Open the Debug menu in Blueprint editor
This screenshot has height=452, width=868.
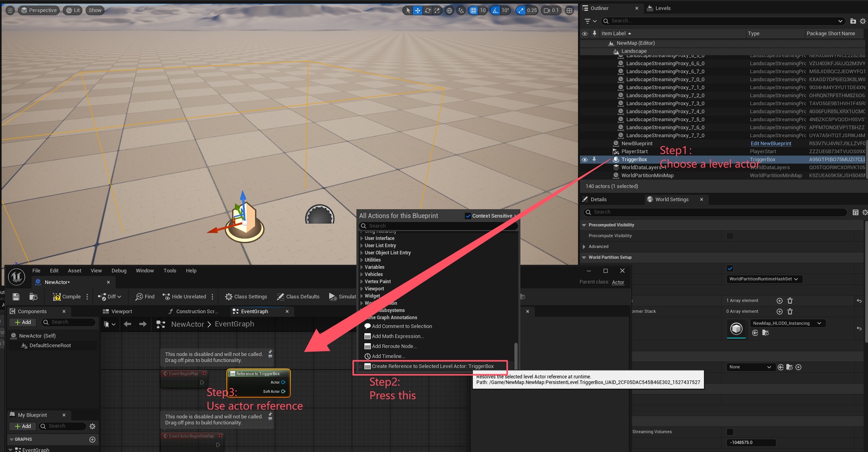click(x=119, y=271)
